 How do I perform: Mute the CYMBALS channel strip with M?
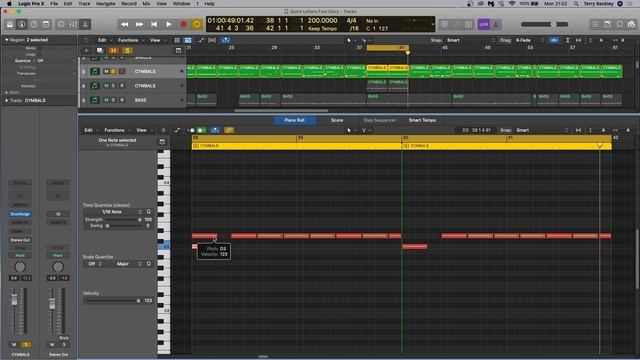click(14, 344)
